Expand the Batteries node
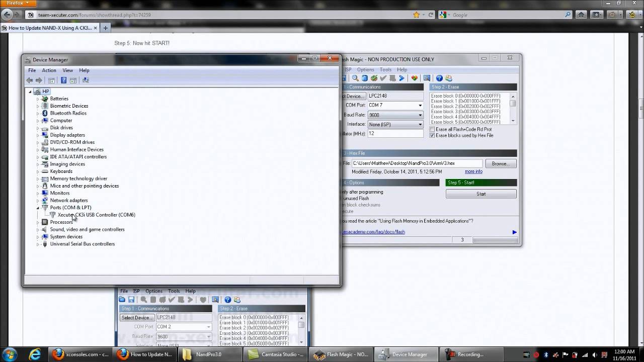Viewport: 644px width, 362px height. (x=38, y=99)
